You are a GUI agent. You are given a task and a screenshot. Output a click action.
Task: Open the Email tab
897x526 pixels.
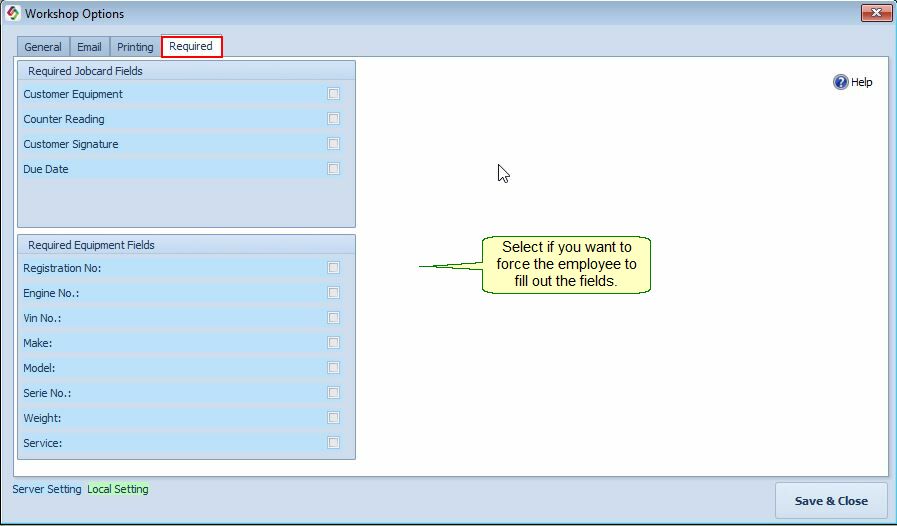pos(89,47)
